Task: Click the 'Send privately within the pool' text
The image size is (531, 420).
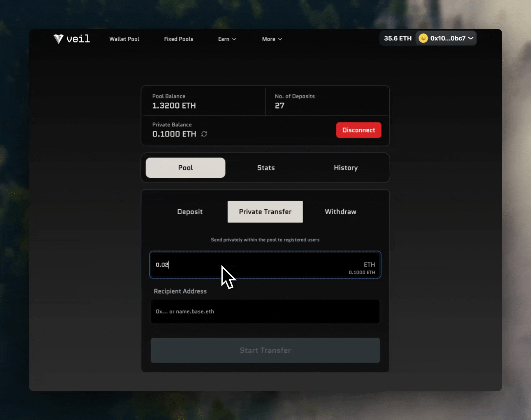Action: [x=265, y=240]
